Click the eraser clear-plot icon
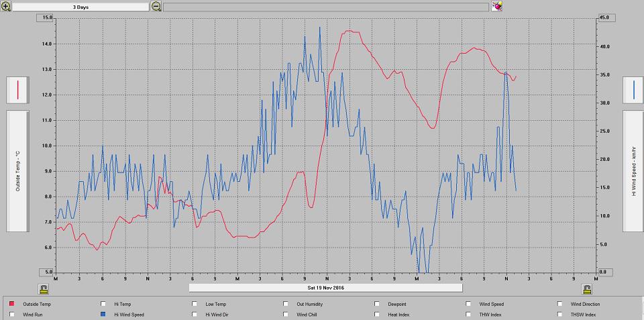This screenshot has width=644, height=320. [496, 6]
